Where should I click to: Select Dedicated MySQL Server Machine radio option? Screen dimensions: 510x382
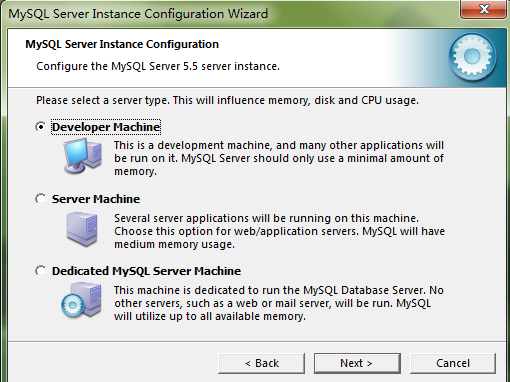tap(41, 271)
